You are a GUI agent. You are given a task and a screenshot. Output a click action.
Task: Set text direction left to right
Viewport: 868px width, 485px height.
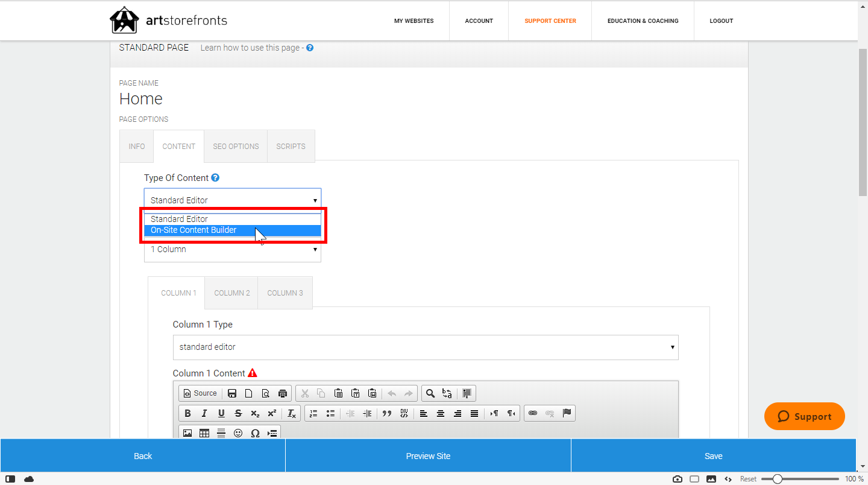point(494,413)
